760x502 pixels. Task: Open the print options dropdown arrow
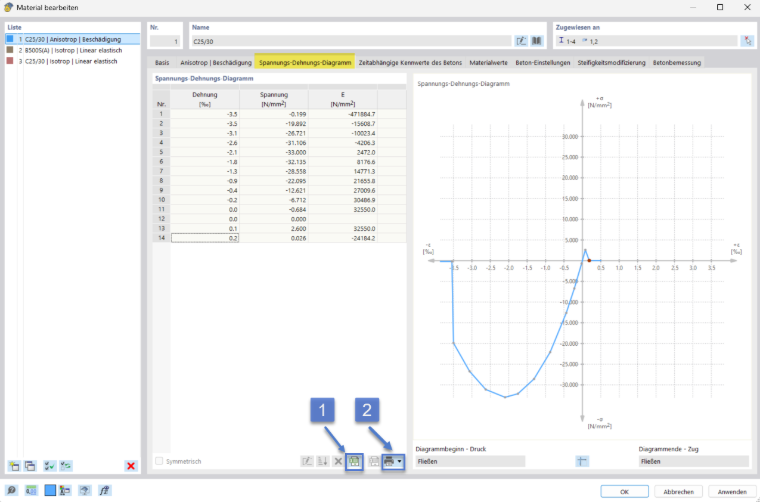[399, 461]
